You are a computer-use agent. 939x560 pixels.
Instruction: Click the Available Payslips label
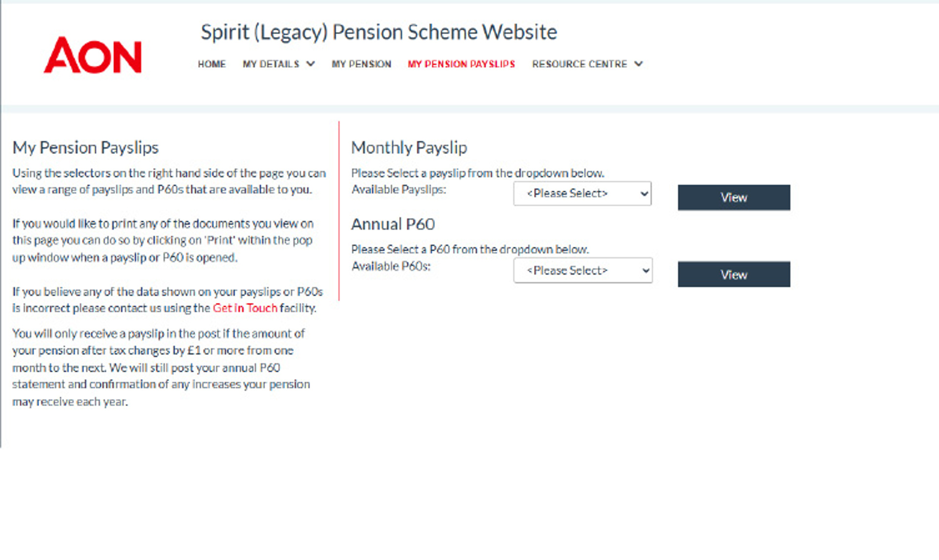coord(399,190)
